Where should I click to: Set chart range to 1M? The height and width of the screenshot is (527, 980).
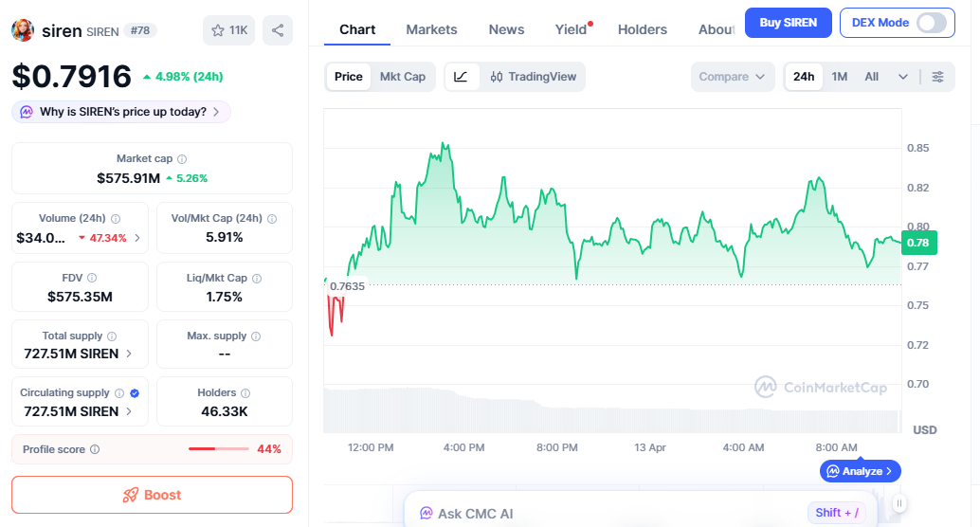tap(840, 77)
